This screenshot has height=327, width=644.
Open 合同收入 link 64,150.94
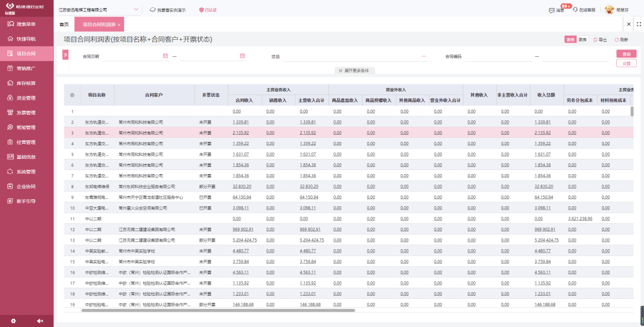pos(242,197)
